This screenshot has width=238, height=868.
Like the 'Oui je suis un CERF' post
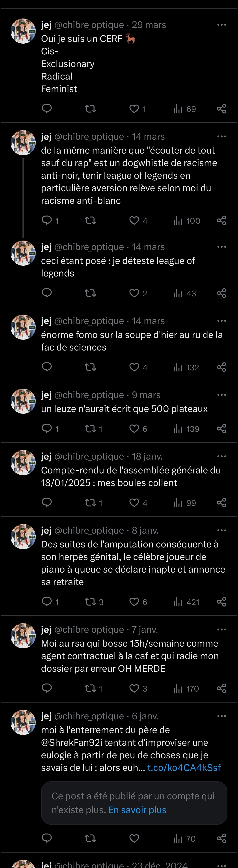pyautogui.click(x=134, y=109)
